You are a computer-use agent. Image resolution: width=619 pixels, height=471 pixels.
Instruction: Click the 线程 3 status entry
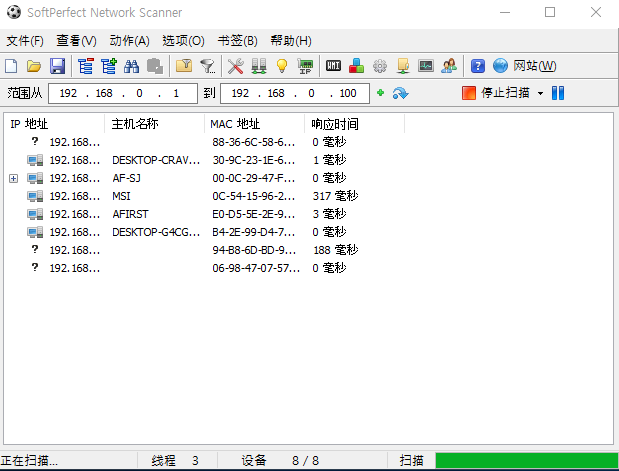pyautogui.click(x=175, y=460)
